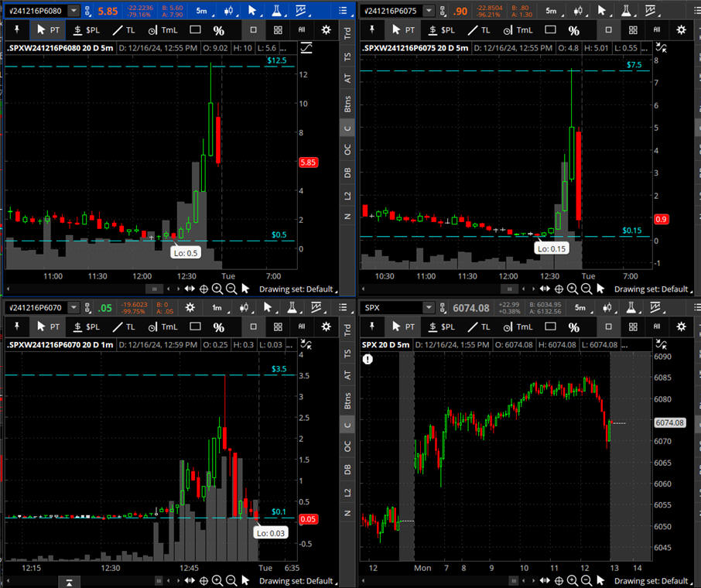Select pointer cursor icon in P6070 chart header
The height and width of the screenshot is (588, 701).
tap(268, 308)
